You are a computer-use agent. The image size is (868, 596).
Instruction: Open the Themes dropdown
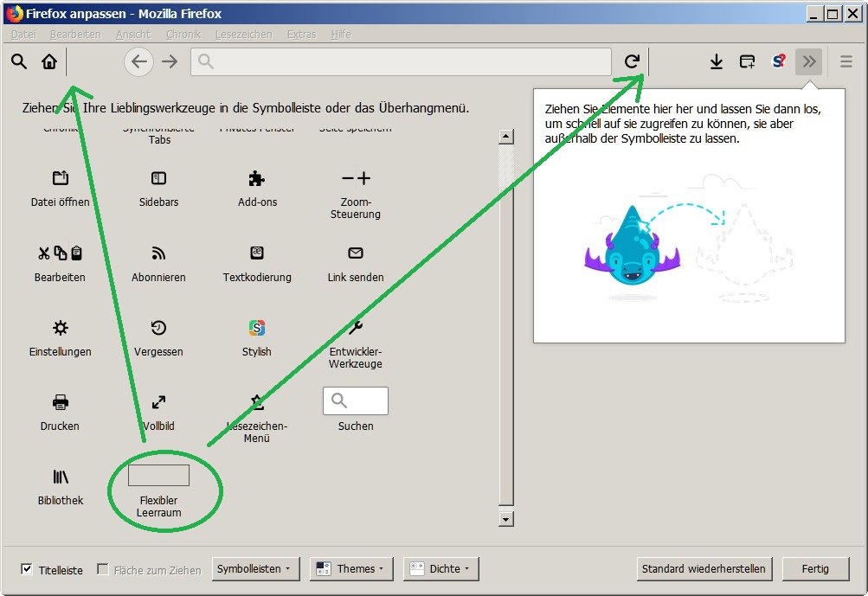351,569
